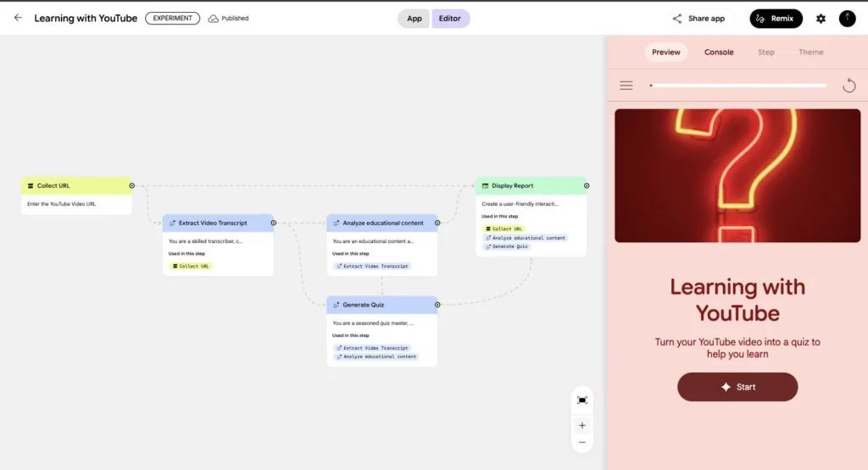Start the Learning with YouTube app

coord(737,387)
